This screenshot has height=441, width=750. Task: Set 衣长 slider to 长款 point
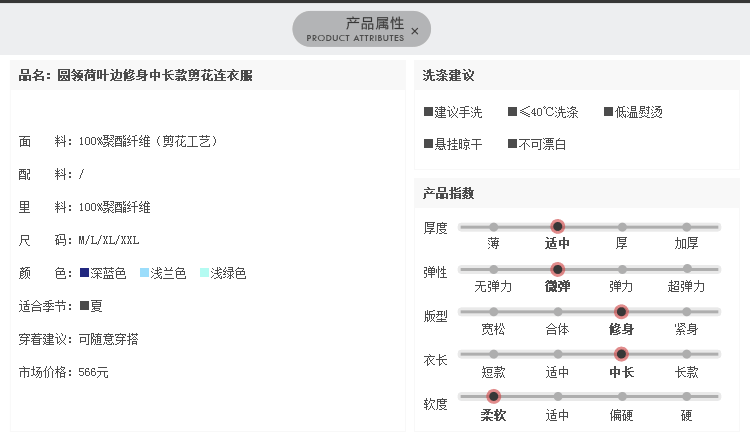[686, 354]
